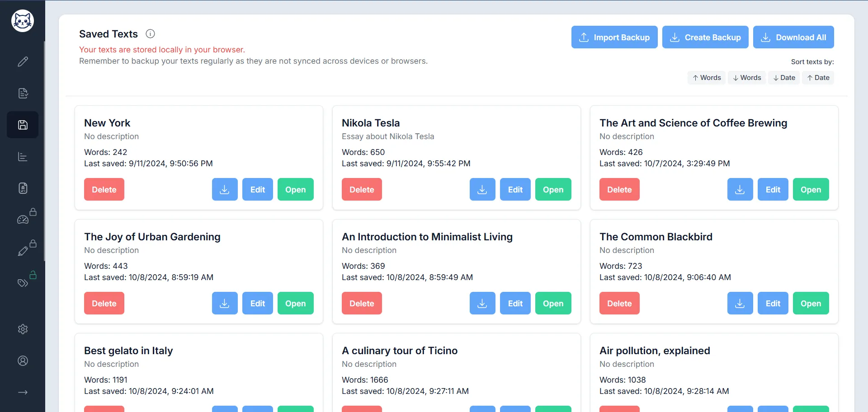
Task: Open the user account profile icon
Action: (23, 360)
